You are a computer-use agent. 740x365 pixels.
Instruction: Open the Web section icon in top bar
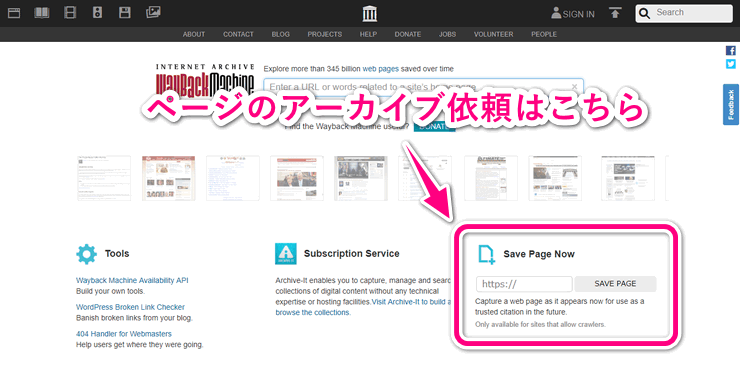tap(14, 13)
